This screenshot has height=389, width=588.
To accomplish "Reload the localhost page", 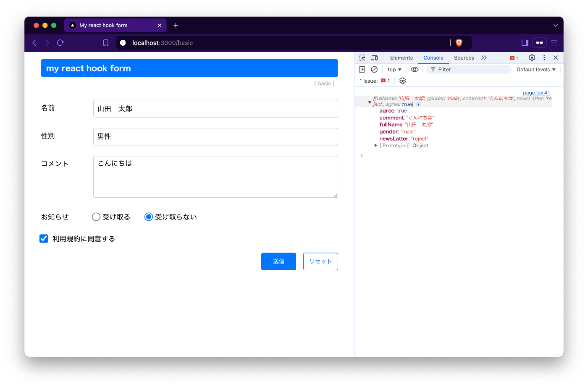I will [60, 43].
